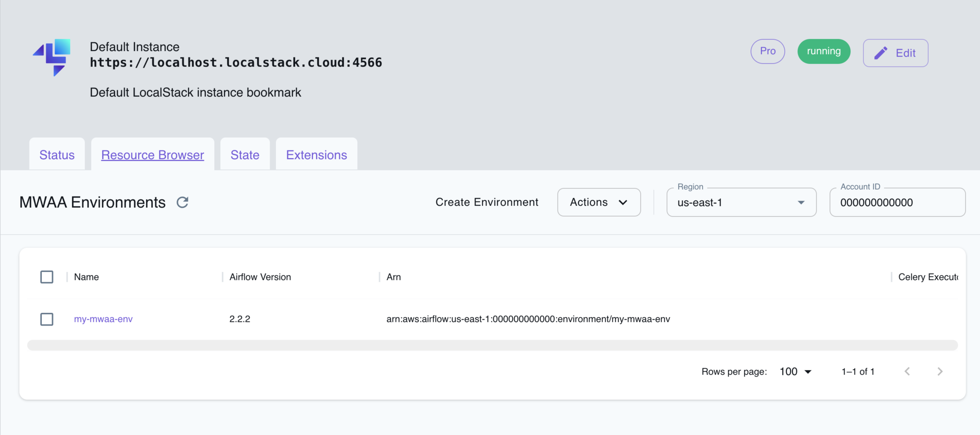Open the Actions menu

599,202
